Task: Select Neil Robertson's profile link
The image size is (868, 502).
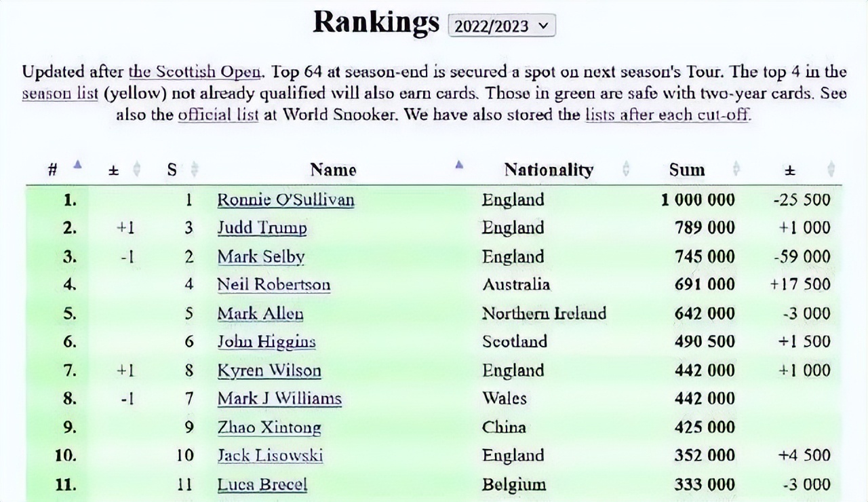Action: coord(274,285)
